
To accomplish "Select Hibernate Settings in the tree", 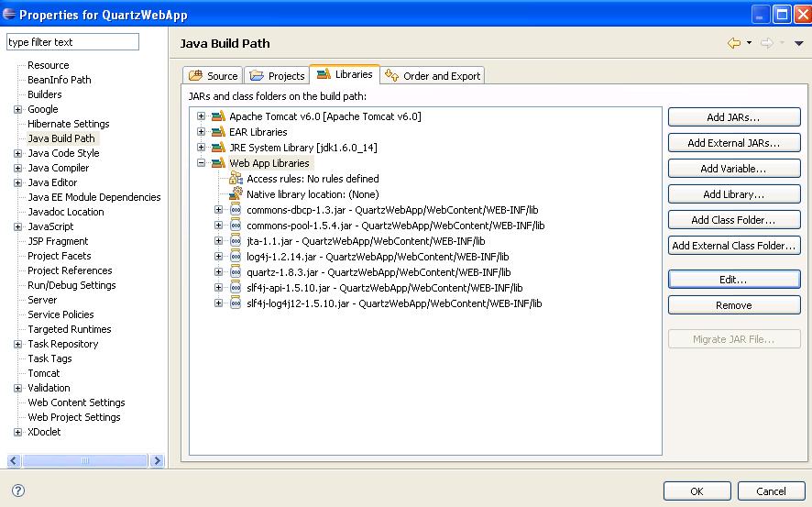I will tap(69, 124).
